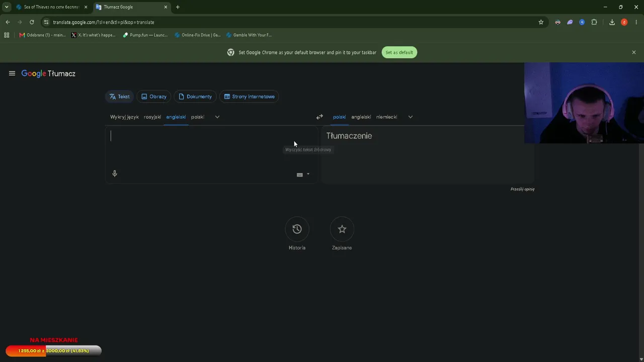This screenshot has height=362, width=644.
Task: Switch to Strony internetowe mode
Action: pyautogui.click(x=250, y=97)
